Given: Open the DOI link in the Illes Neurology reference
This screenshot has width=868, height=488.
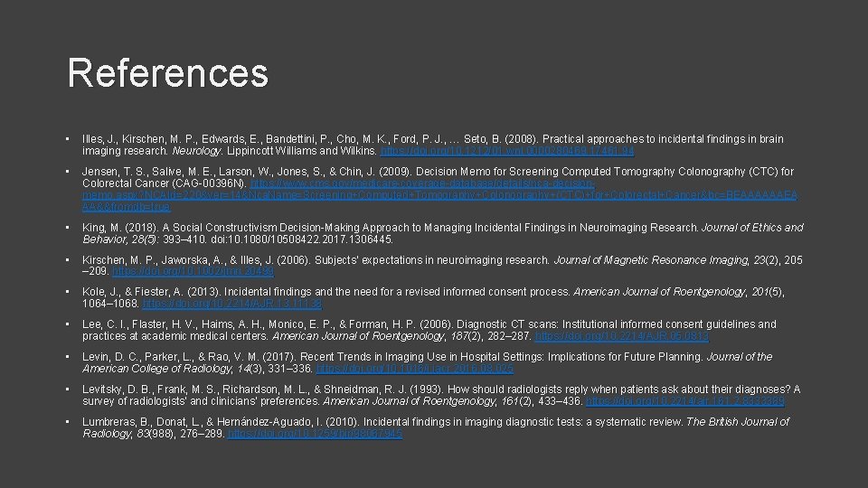Looking at the screenshot, I should point(507,151).
